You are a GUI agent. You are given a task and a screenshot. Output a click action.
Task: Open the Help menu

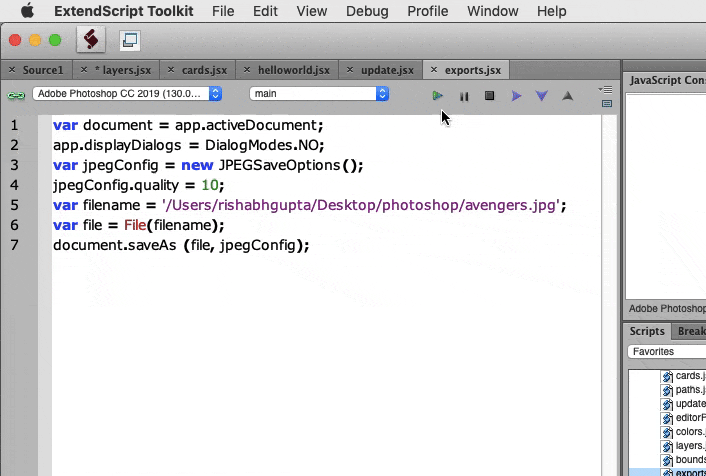pyautogui.click(x=552, y=11)
